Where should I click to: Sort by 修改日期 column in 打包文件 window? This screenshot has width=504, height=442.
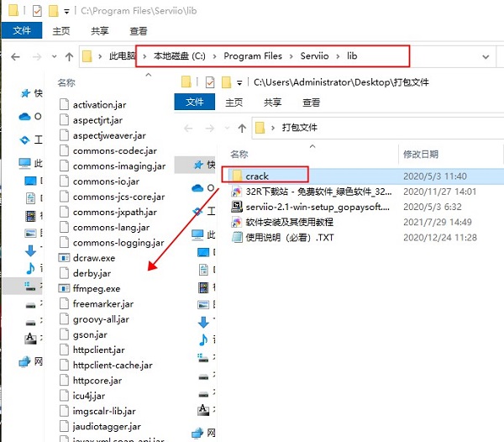pyautogui.click(x=421, y=155)
